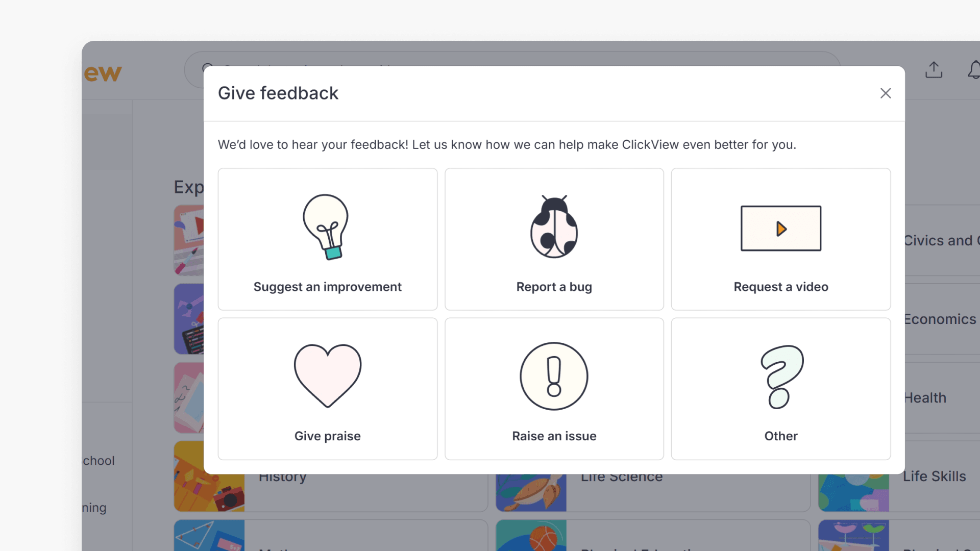980x551 pixels.
Task: Click the Suggest an improvement card
Action: pos(327,239)
